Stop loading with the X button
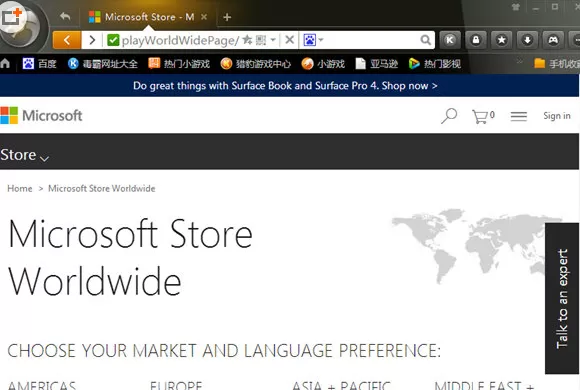Image resolution: width=580 pixels, height=390 pixels. click(290, 40)
